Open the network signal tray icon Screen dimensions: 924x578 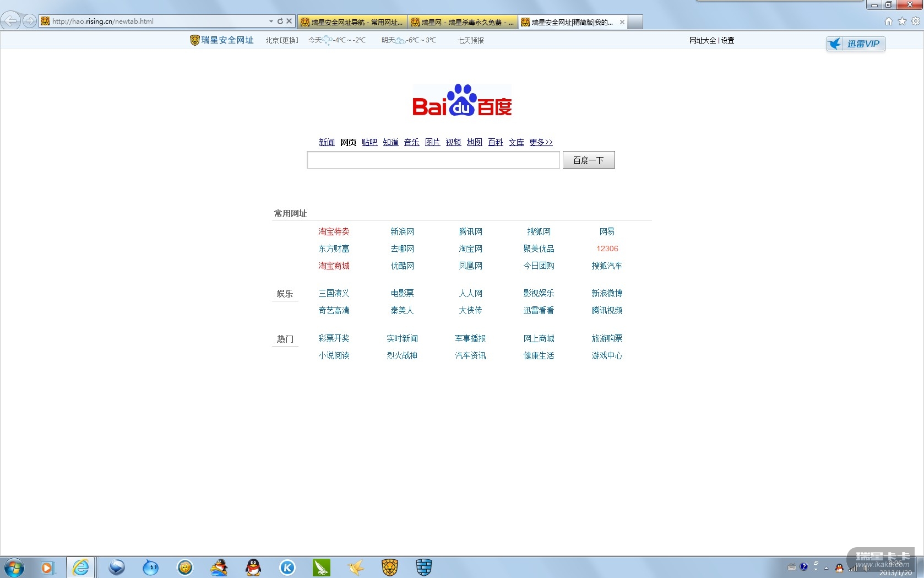pyautogui.click(x=852, y=568)
